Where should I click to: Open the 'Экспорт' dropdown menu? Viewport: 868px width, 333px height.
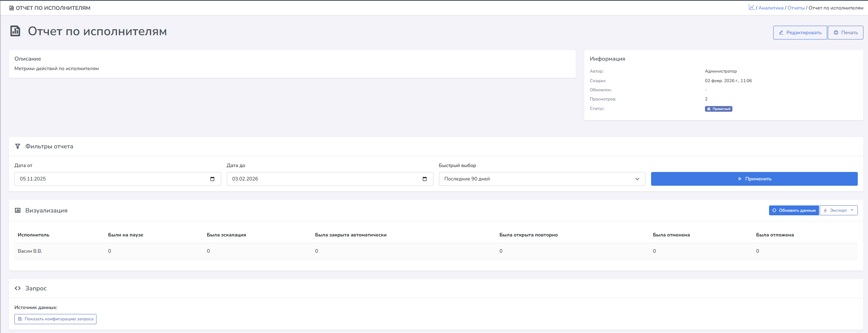coord(838,210)
